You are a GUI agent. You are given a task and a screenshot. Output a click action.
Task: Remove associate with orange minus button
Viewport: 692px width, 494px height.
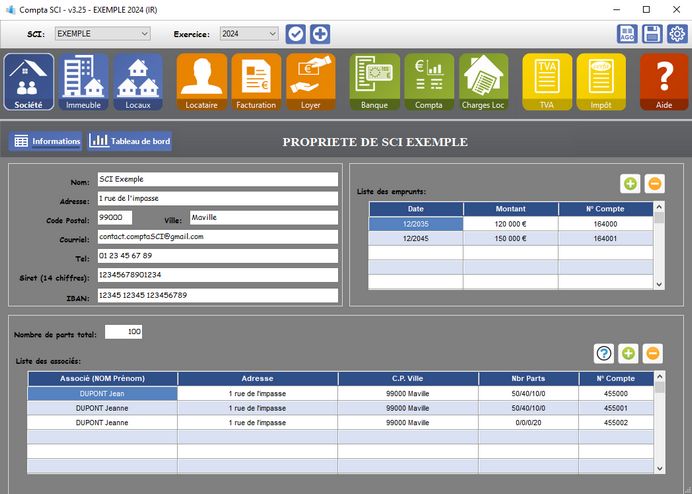653,353
